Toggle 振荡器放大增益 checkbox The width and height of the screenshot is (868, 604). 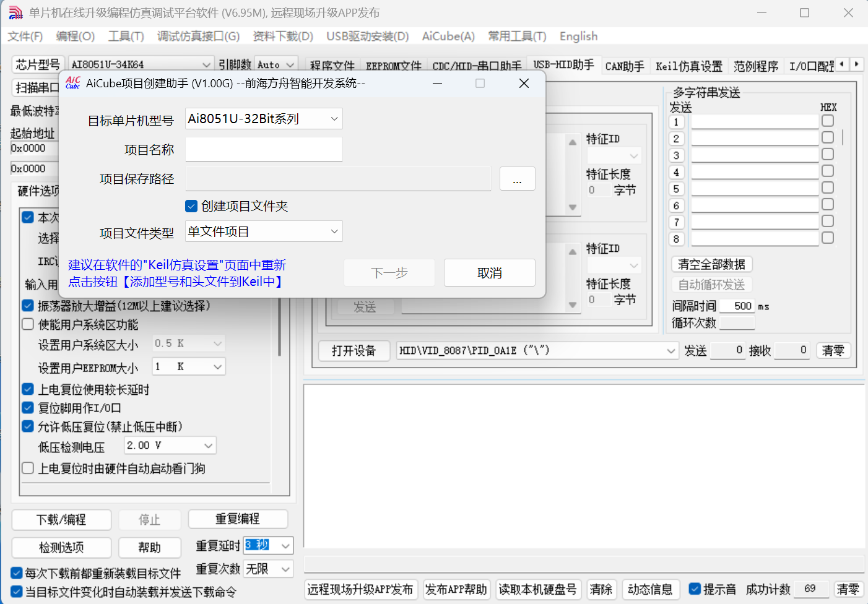tap(28, 306)
